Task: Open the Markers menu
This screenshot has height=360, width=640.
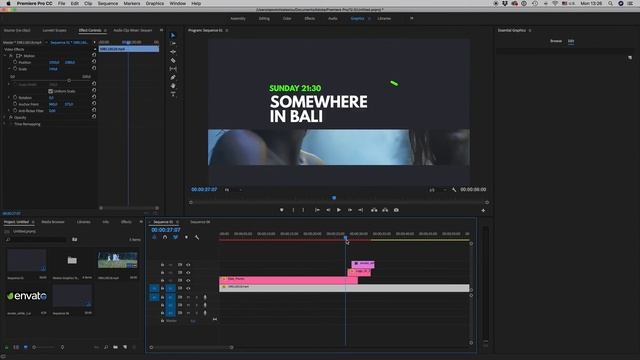Action: pyautogui.click(x=131, y=3)
